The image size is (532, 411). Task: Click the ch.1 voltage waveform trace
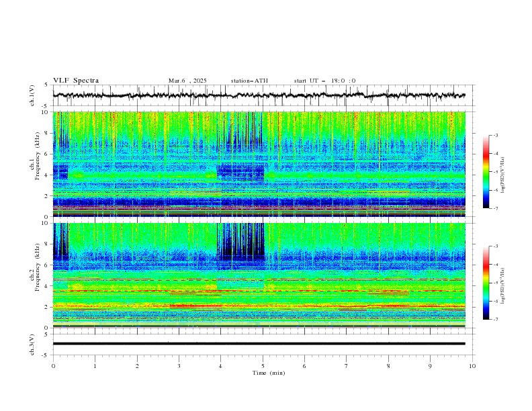click(259, 95)
